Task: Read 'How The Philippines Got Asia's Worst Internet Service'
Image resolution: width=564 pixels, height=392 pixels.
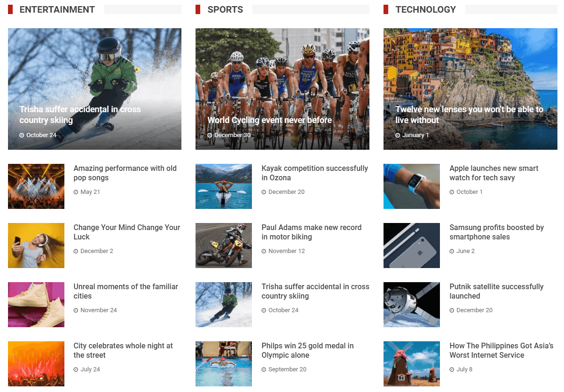Action: [x=501, y=351]
